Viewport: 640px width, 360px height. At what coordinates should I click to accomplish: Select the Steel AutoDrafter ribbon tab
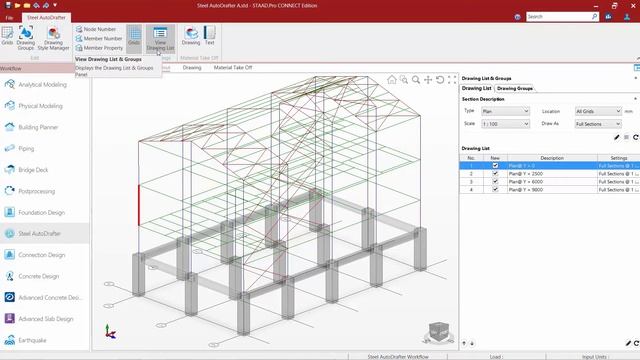pyautogui.click(x=46, y=18)
